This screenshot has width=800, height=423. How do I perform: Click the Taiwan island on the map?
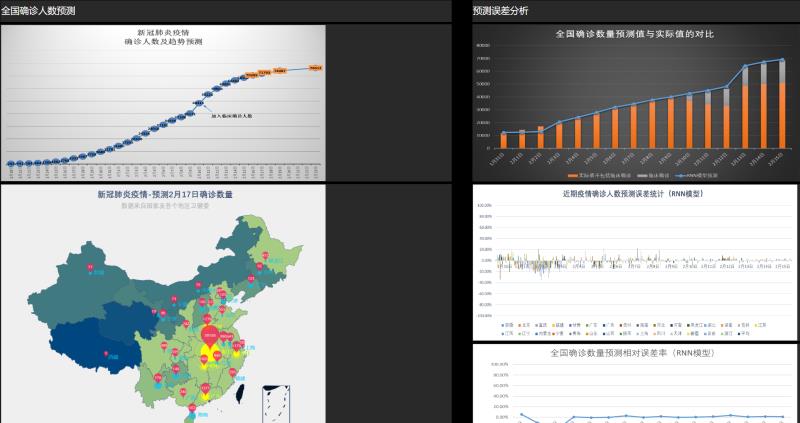point(241,389)
